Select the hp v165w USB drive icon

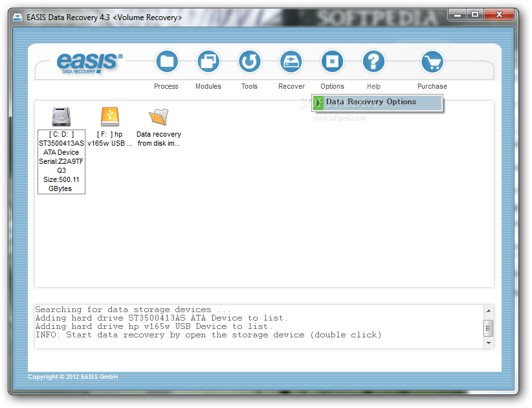coord(110,117)
